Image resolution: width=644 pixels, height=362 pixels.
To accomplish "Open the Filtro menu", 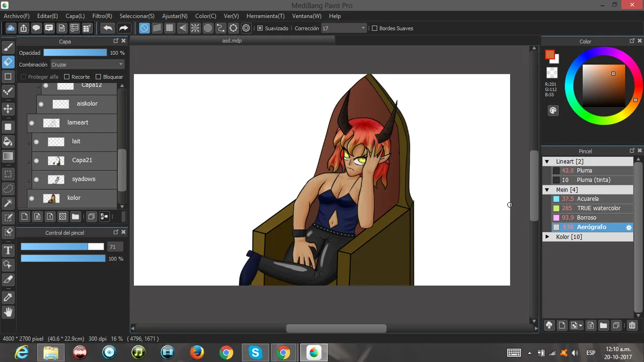I will pyautogui.click(x=102, y=16).
